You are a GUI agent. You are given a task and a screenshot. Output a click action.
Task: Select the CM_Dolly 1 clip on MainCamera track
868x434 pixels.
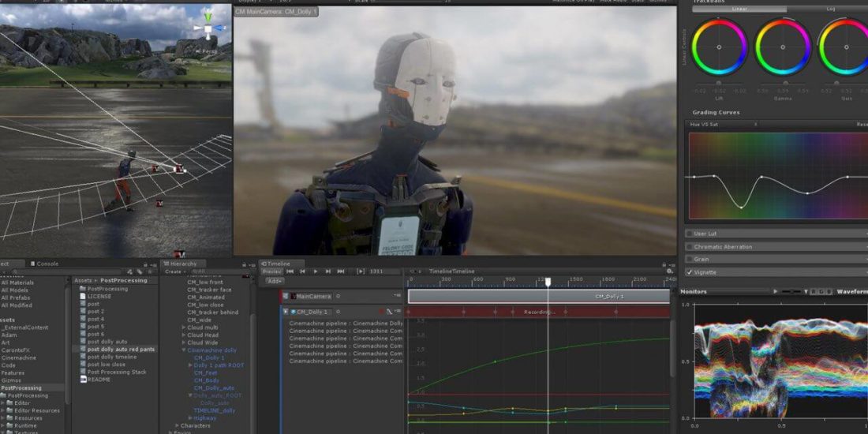[x=539, y=297]
